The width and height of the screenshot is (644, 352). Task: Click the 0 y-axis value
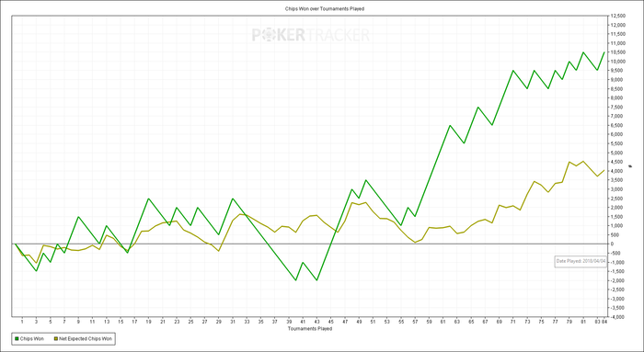(x=612, y=244)
